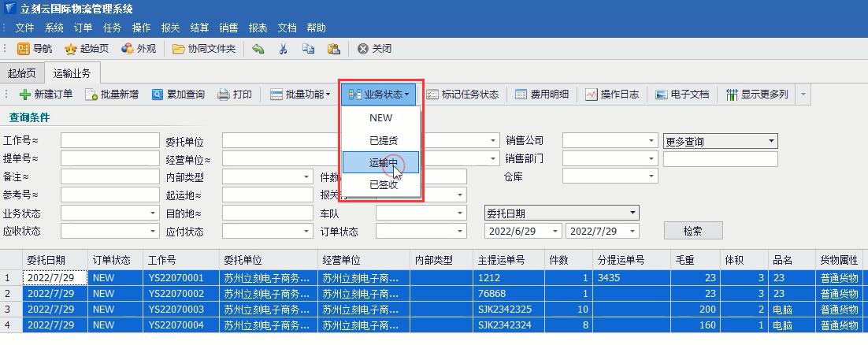This screenshot has width=868, height=345.
Task: Switch to the 起始页 tab
Action: [21, 73]
